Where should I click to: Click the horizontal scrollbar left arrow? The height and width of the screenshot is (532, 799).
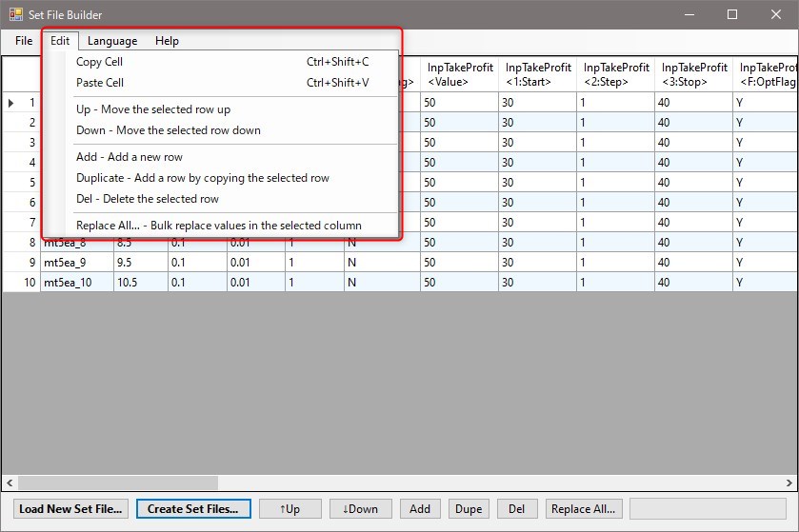(10, 483)
